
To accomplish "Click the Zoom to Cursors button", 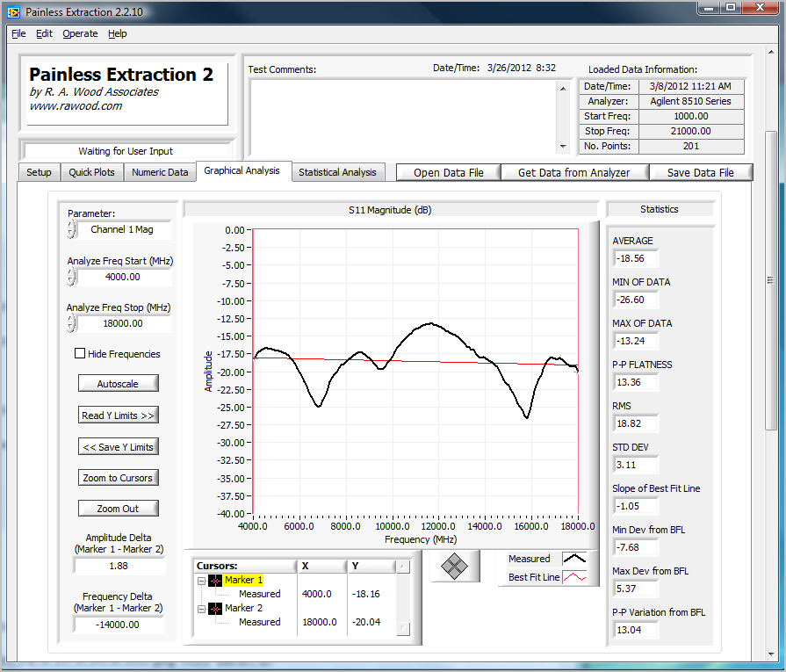I will (118, 478).
